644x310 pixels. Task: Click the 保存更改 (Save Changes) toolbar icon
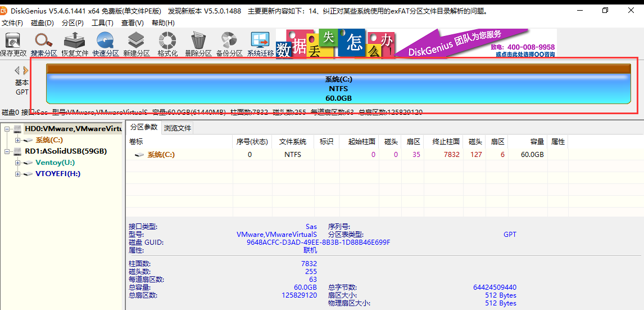tap(13, 44)
